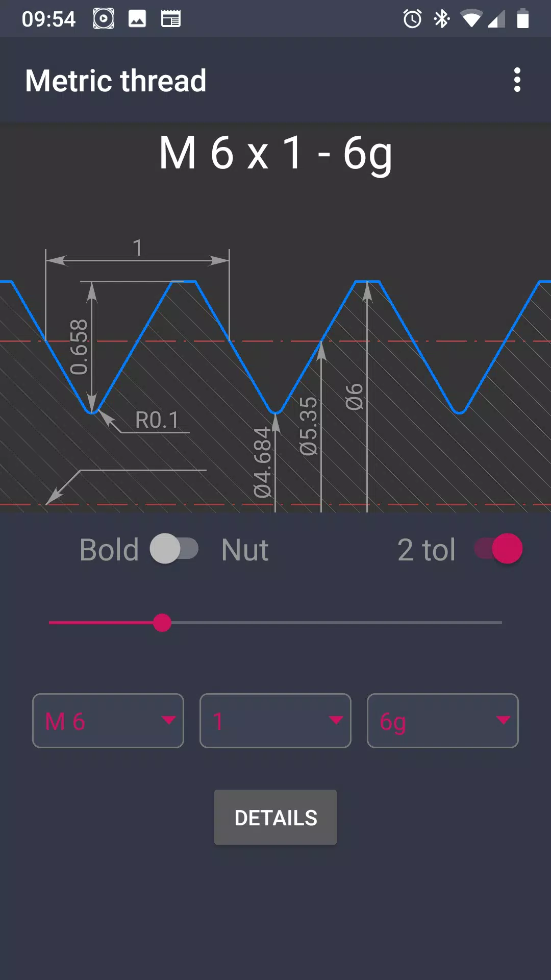This screenshot has height=980, width=551.
Task: Open the 6g tolerance class dropdown
Action: (x=443, y=721)
